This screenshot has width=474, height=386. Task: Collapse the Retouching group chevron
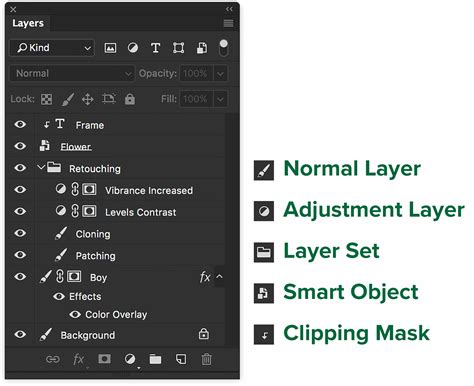coord(41,167)
